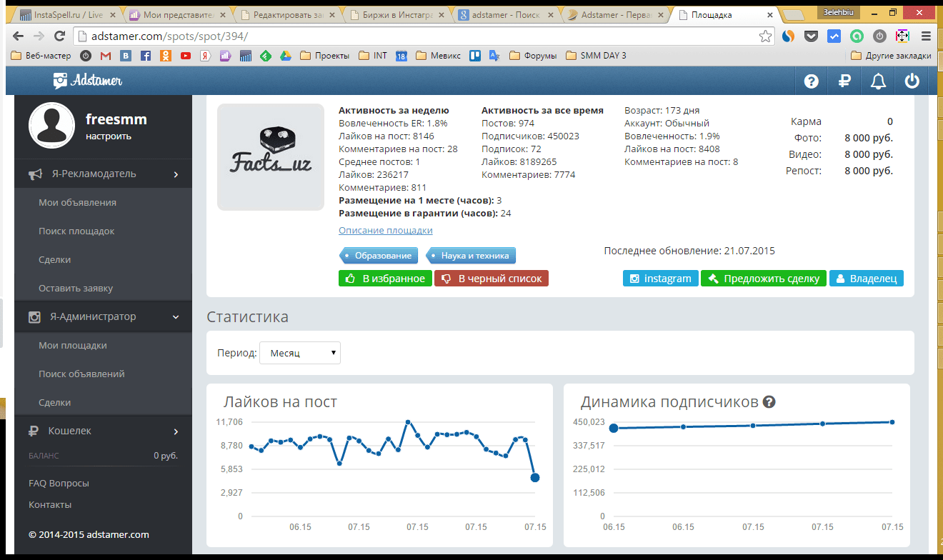Bookmark the page with the star icon
Image resolution: width=943 pixels, height=560 pixels.
tap(765, 36)
